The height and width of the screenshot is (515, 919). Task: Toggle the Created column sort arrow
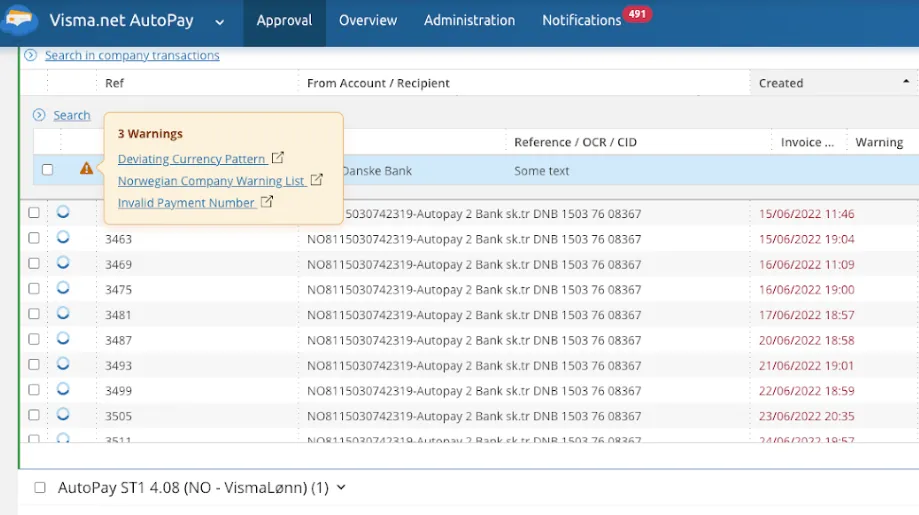coord(906,81)
